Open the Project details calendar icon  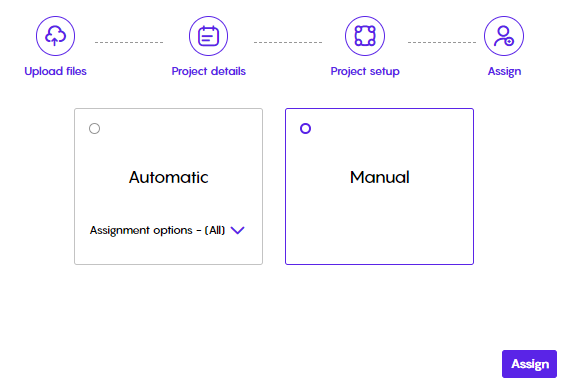(x=208, y=36)
